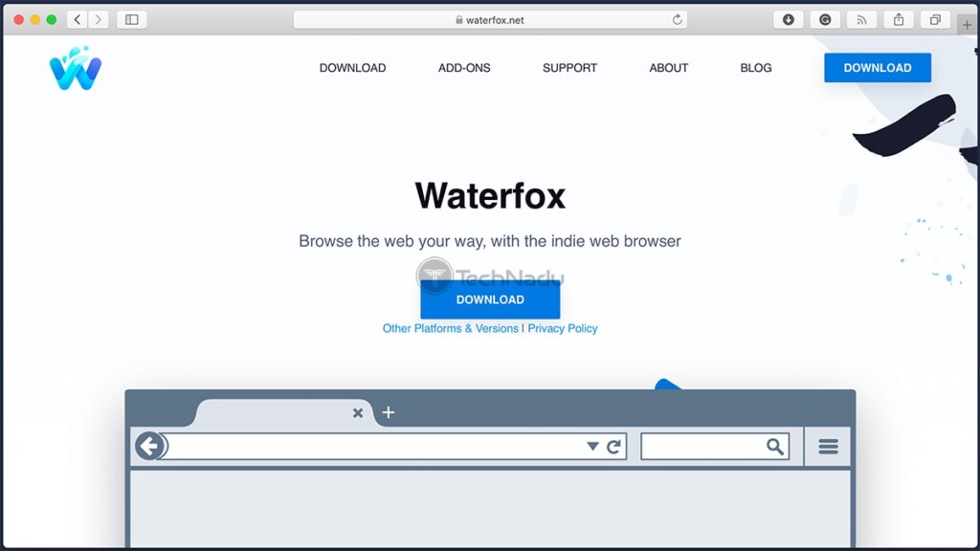Click the RSS feed toolbar icon
The width and height of the screenshot is (980, 551).
coord(862,20)
